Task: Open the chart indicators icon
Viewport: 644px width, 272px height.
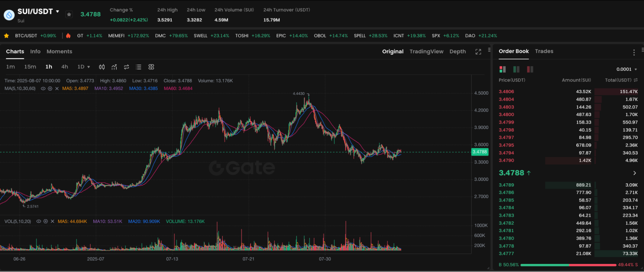Action: pyautogui.click(x=114, y=67)
